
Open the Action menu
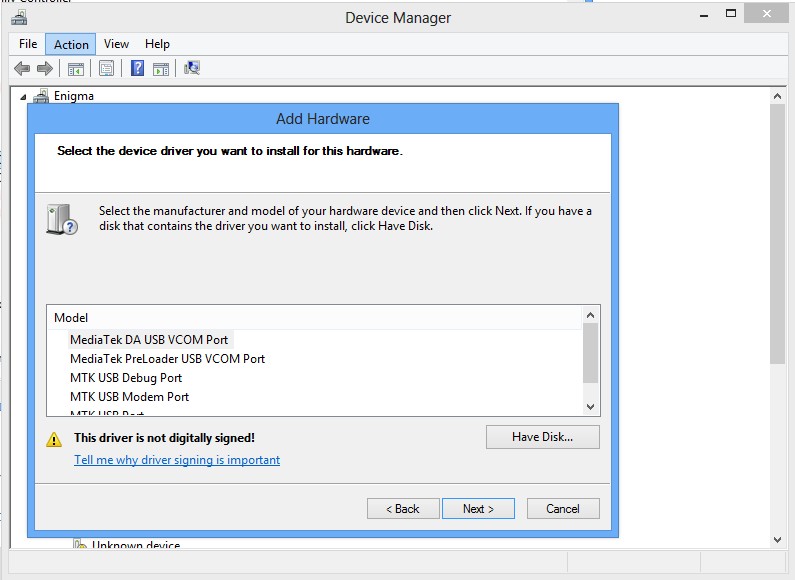tap(71, 44)
